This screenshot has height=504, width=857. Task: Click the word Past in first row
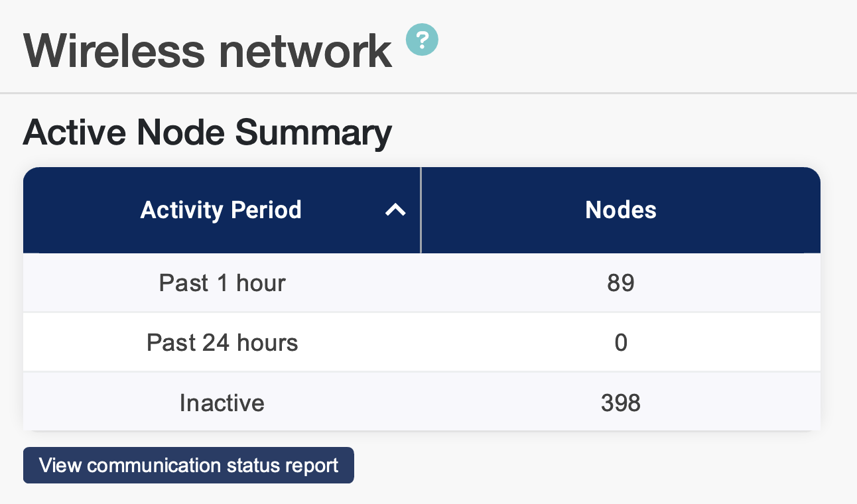tap(183, 283)
